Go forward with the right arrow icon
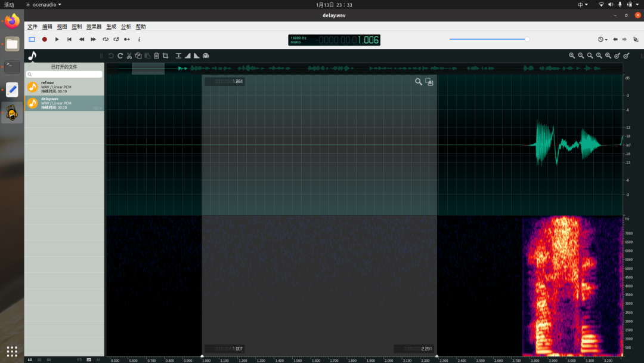This screenshot has width=644, height=363. tap(624, 39)
